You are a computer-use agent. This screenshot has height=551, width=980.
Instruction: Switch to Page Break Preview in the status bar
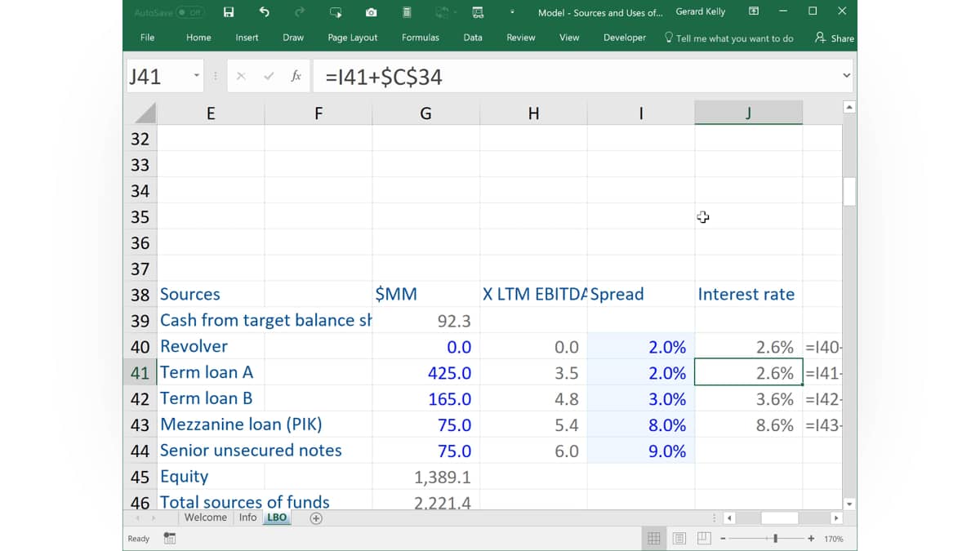pyautogui.click(x=704, y=539)
